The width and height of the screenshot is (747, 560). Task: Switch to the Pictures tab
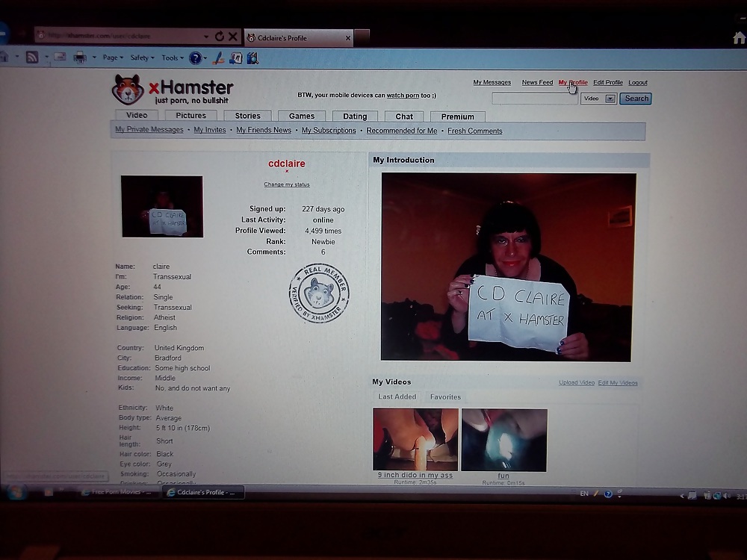point(190,116)
